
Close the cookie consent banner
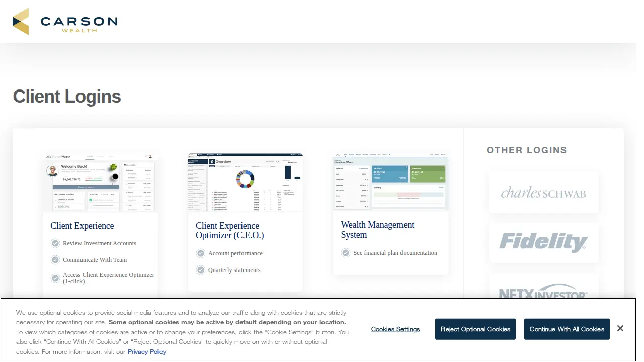620,329
